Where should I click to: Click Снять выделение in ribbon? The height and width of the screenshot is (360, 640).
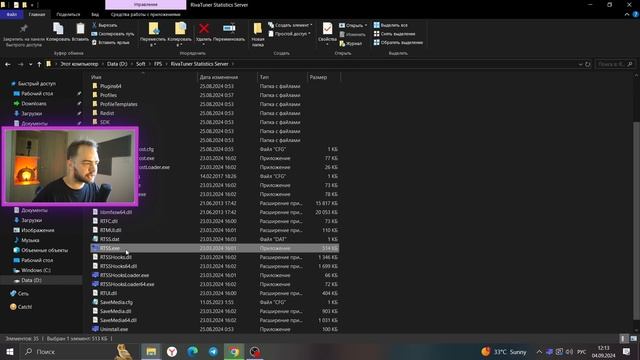(x=394, y=34)
